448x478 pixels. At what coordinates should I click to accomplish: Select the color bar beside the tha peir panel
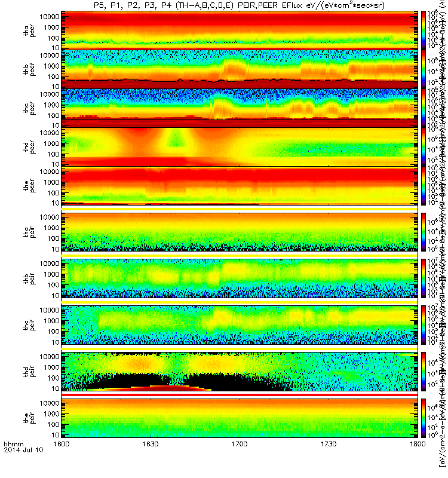point(424,232)
